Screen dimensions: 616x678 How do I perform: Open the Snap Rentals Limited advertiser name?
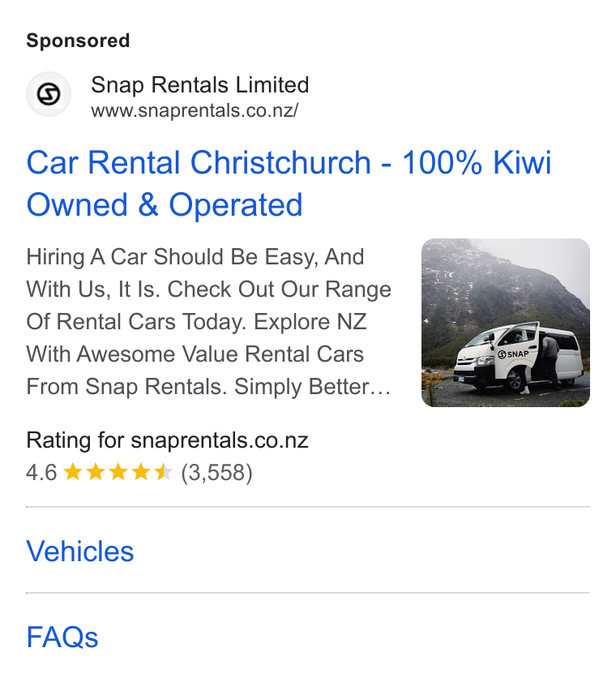199,84
